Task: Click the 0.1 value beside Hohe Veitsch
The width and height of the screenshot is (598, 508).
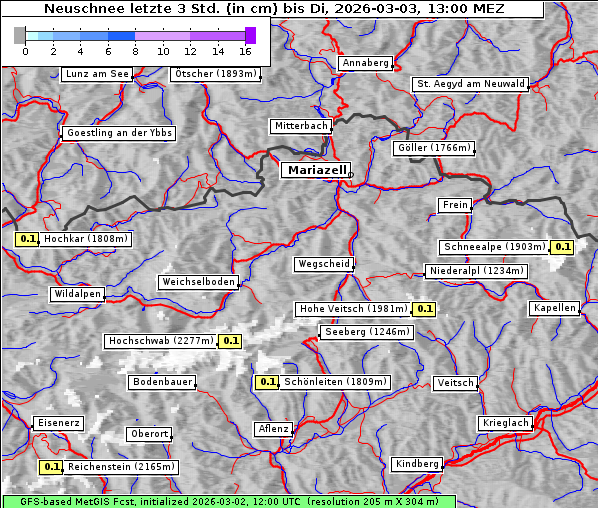Action: coord(424,309)
